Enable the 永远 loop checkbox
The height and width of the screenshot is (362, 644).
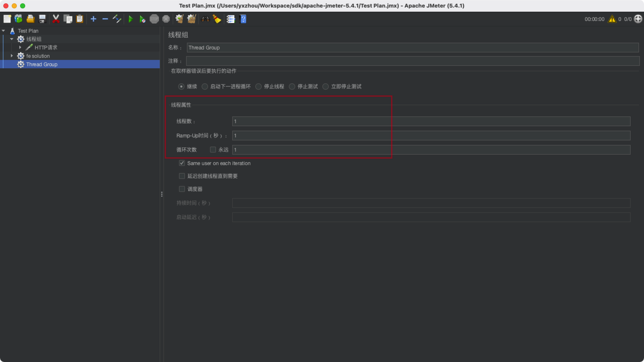(213, 150)
